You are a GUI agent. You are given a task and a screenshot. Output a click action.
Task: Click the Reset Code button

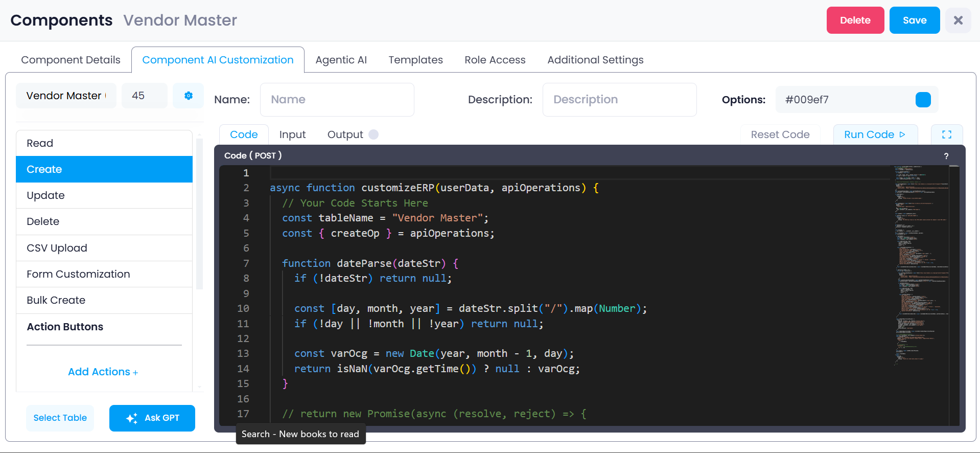coord(780,134)
